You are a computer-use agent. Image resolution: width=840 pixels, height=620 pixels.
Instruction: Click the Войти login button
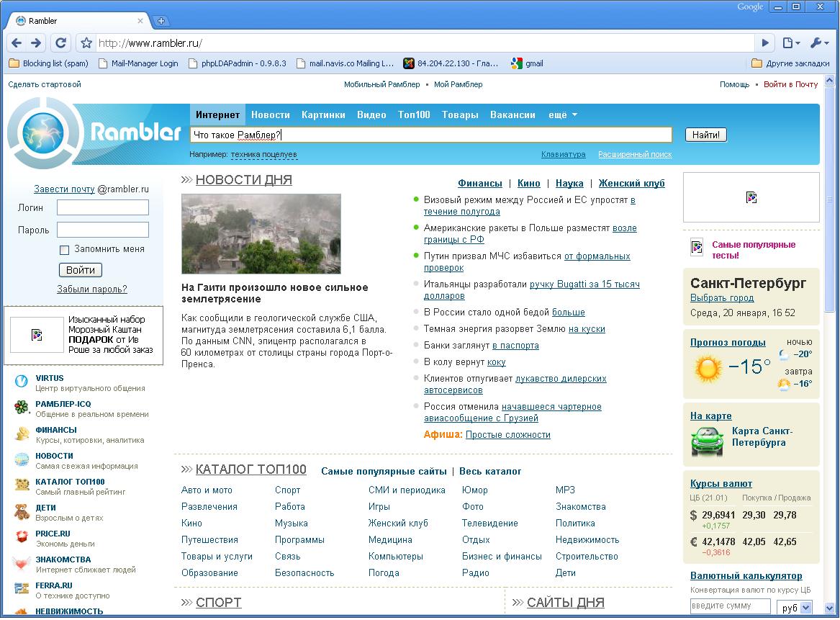81,270
